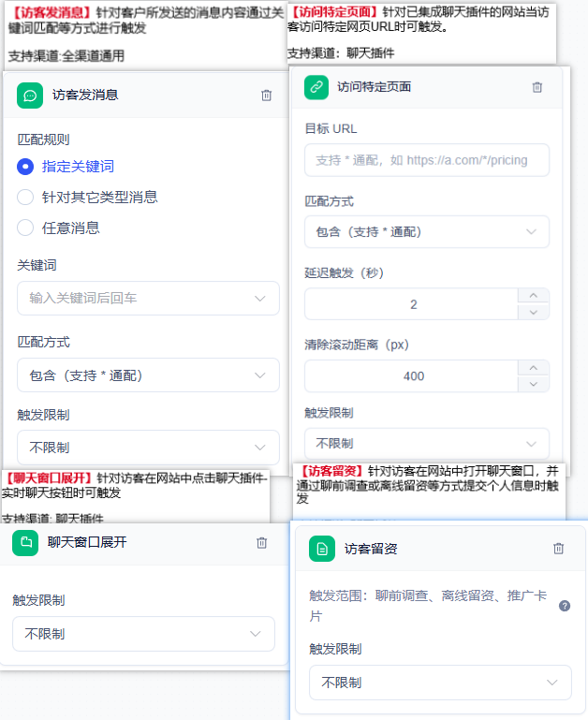Viewport: 588px width, 720px height.
Task: Expand 触发限制 dropdown in 聊天窗口展开 card
Action: coord(144,634)
